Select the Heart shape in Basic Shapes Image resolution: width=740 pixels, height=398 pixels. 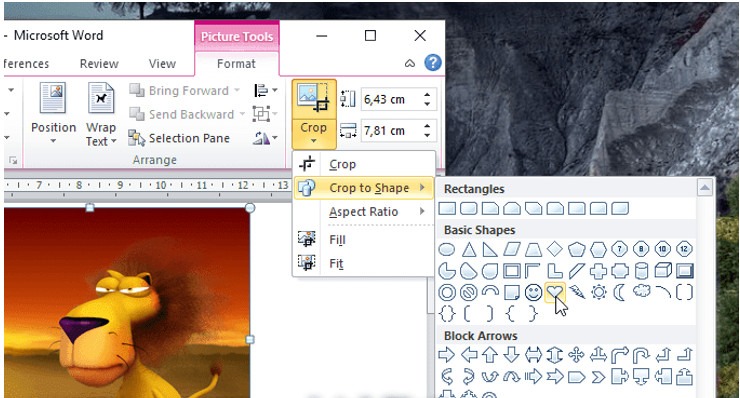tap(555, 292)
